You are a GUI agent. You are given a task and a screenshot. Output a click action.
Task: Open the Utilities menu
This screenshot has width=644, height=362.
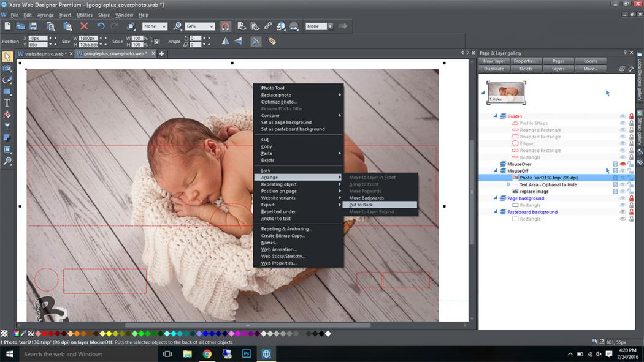click(x=85, y=15)
